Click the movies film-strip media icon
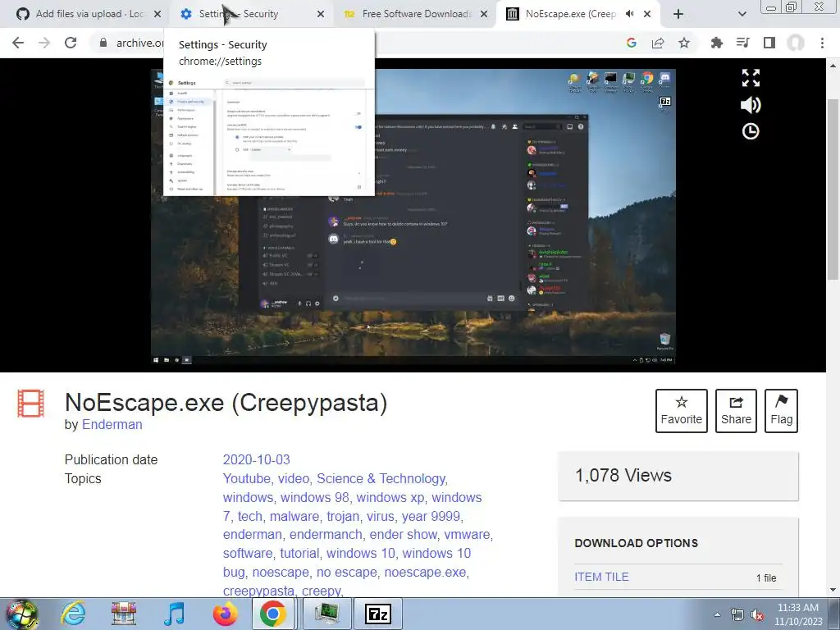Screen dimensions: 840x630 click(x=30, y=404)
